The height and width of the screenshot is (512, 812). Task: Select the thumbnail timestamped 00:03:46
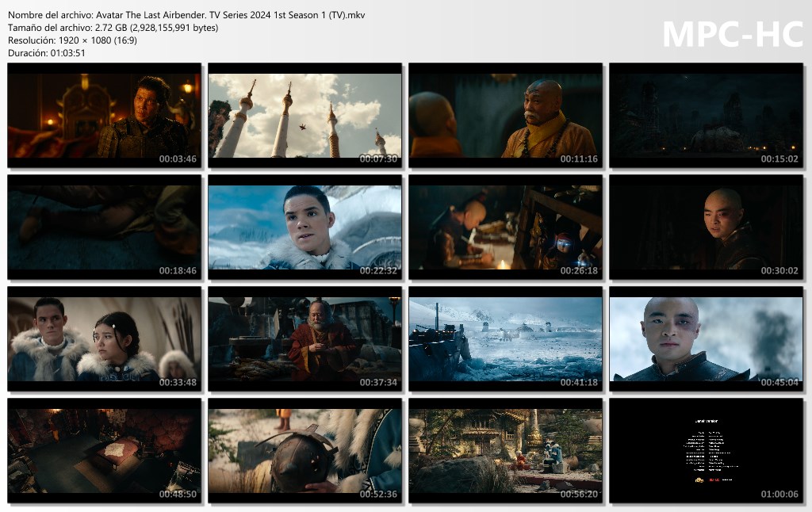[x=104, y=115]
